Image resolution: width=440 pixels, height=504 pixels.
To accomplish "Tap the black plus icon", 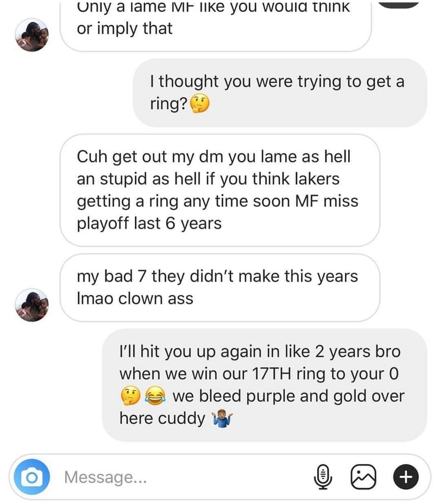I will coord(406,477).
